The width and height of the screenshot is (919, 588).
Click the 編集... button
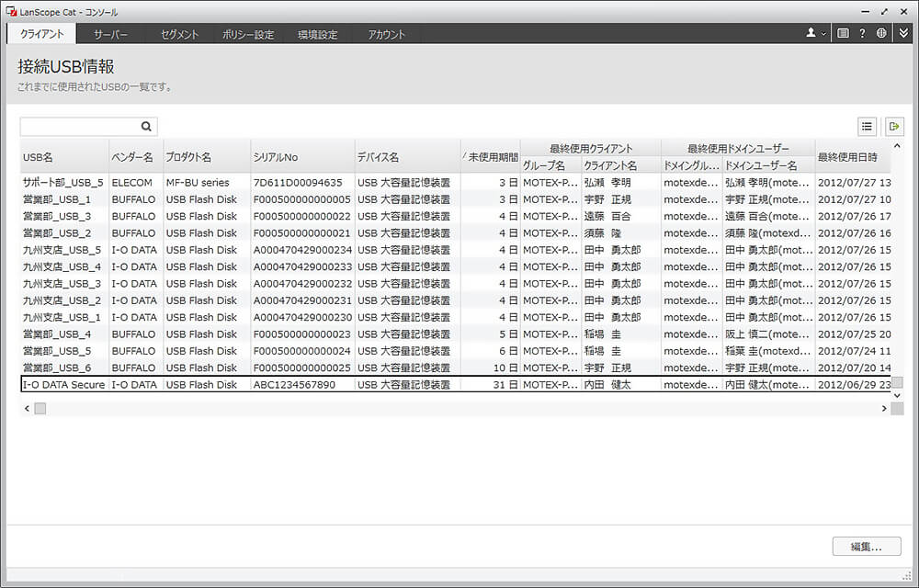point(867,547)
